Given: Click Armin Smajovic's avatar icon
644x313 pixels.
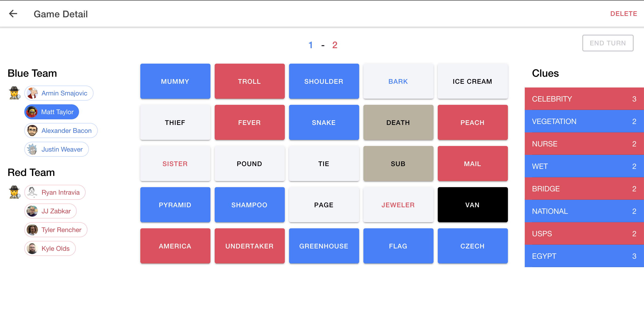Looking at the screenshot, I should point(33,93).
